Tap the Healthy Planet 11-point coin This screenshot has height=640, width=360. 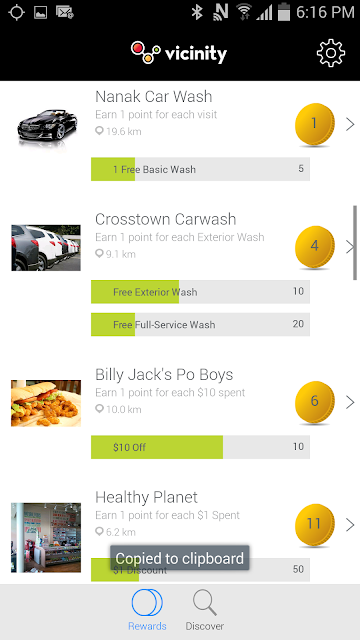point(315,525)
